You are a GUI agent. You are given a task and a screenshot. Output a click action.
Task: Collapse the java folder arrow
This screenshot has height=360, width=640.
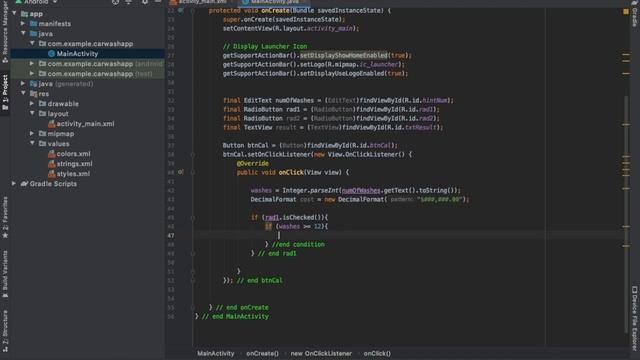coord(23,33)
